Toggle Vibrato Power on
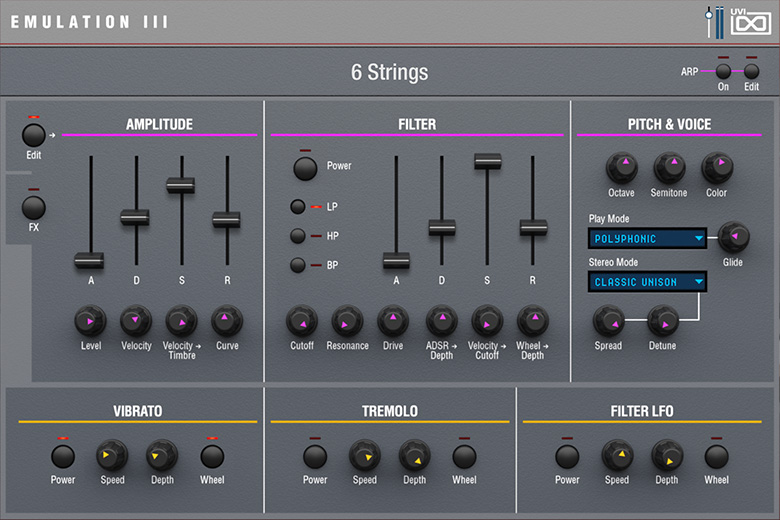This screenshot has height=520, width=780. [63, 456]
